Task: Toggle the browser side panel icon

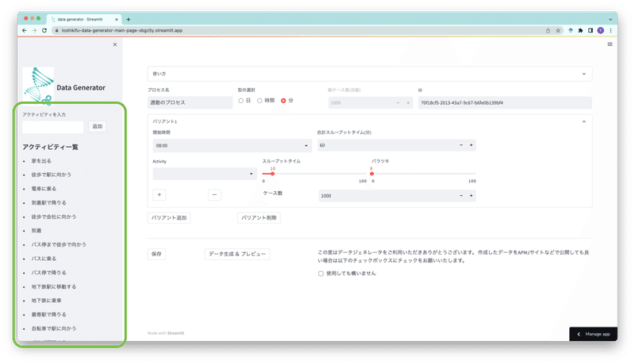Action: coord(591,30)
